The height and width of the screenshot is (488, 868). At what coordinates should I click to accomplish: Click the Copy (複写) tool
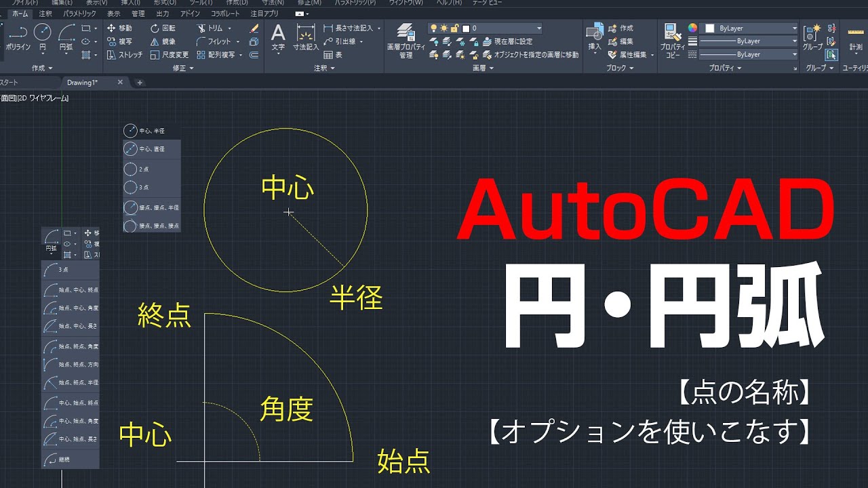pyautogui.click(x=119, y=41)
